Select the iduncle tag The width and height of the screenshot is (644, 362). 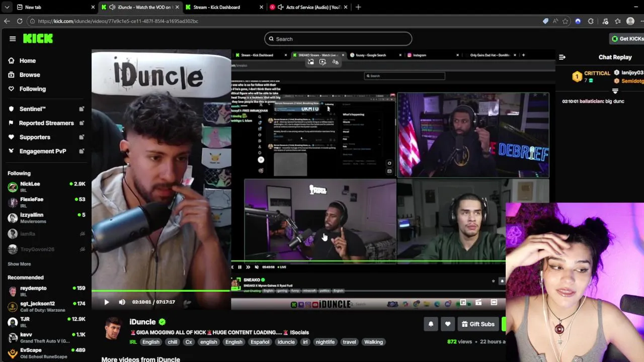[x=286, y=342]
